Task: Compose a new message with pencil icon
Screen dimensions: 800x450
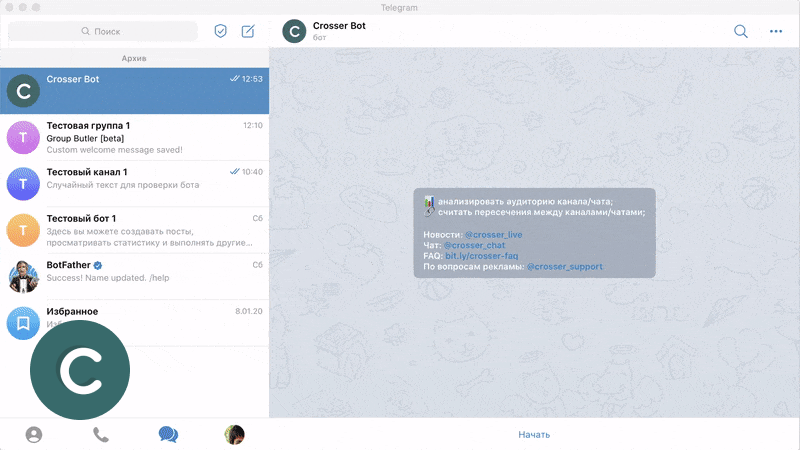Action: pos(248,31)
